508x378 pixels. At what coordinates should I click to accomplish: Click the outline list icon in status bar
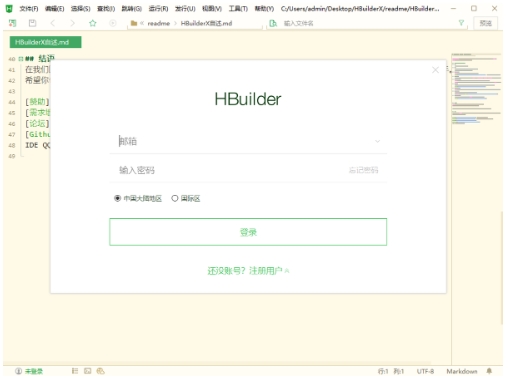point(75,371)
